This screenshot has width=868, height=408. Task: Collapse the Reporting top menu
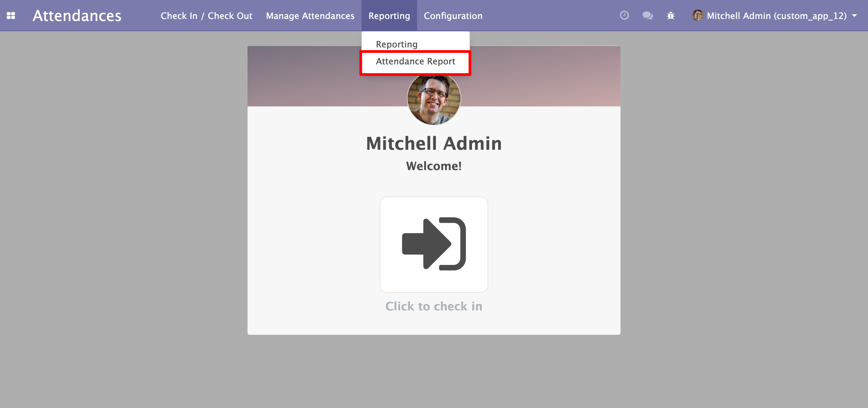pyautogui.click(x=389, y=16)
